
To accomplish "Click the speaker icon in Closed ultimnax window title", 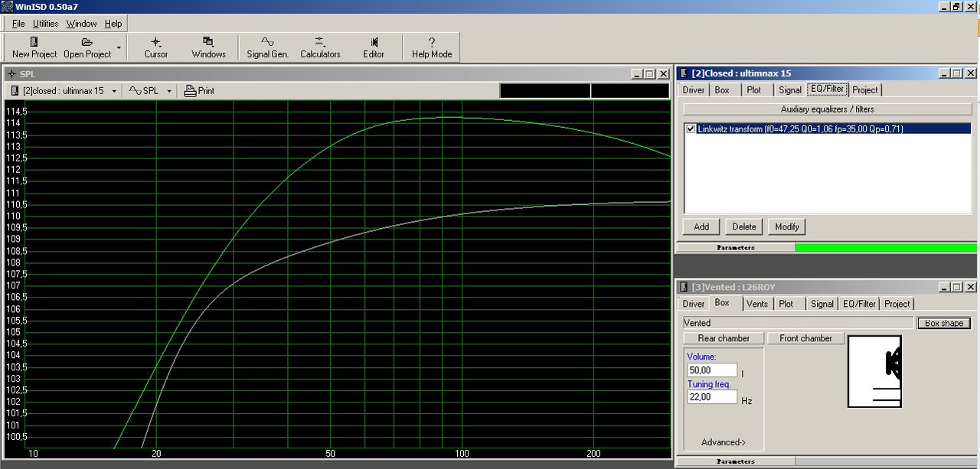I will 683,73.
